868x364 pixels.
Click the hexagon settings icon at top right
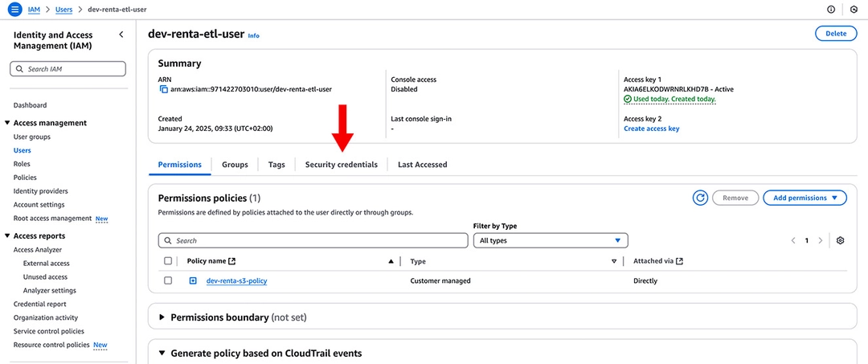click(x=854, y=10)
